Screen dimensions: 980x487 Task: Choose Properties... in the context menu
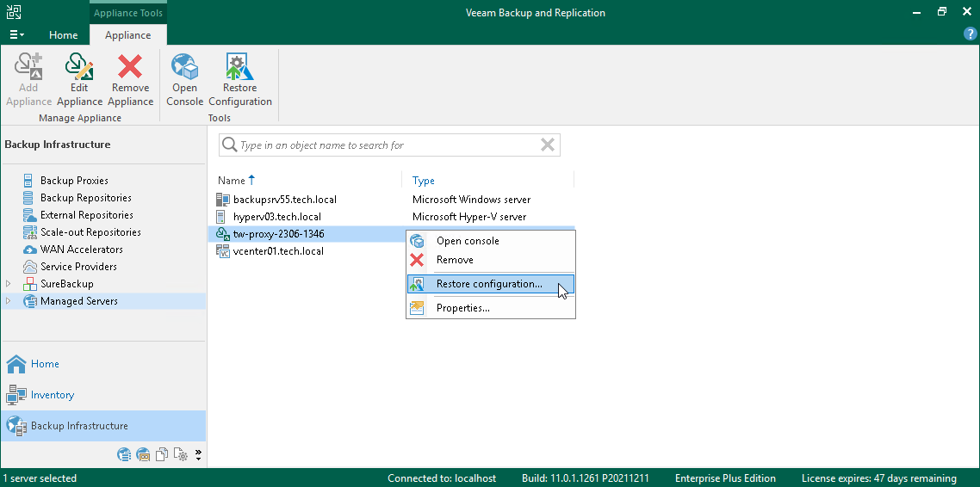coord(491,308)
